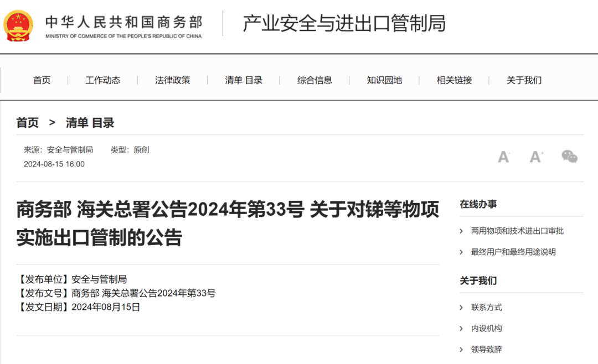598x364 pixels.
Task: Open 领导致辞 sidebar link
Action: [x=486, y=350]
